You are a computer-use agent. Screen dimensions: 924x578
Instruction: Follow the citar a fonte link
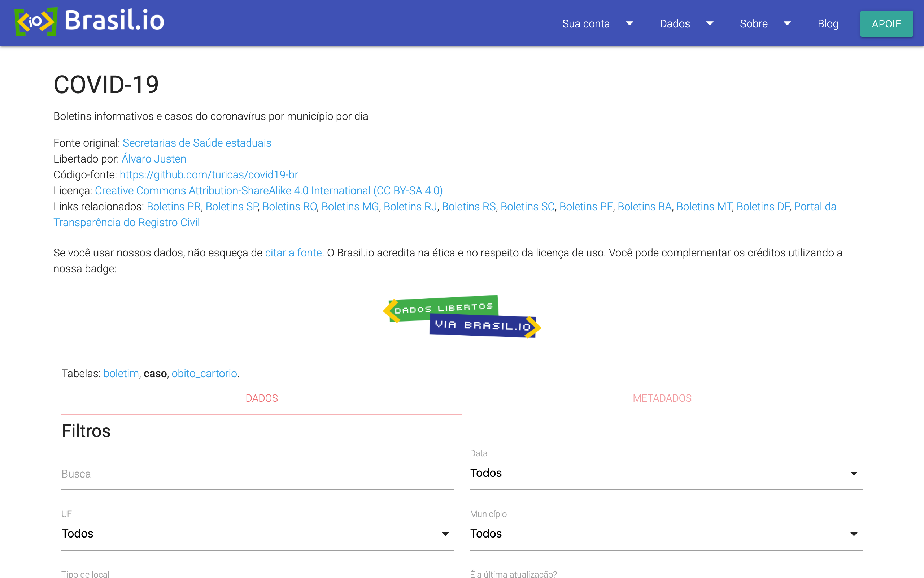(x=293, y=253)
